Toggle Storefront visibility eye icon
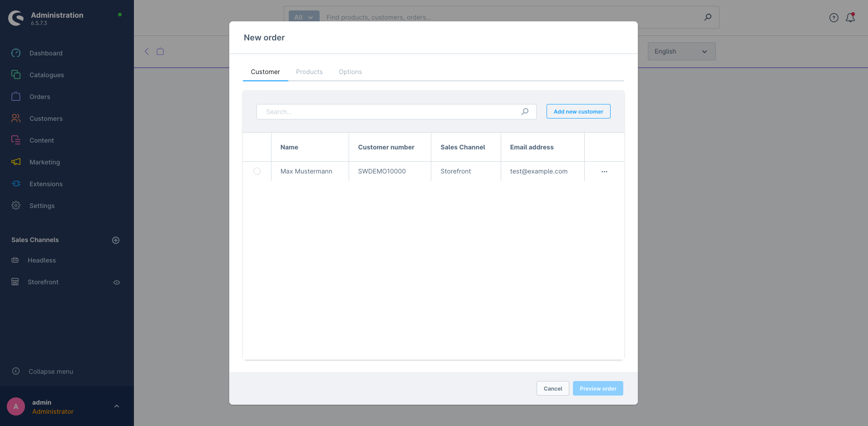868x426 pixels. [x=117, y=282]
